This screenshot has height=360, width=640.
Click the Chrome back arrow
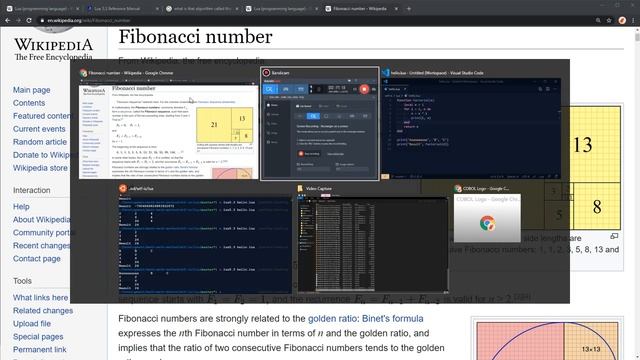(8, 20)
